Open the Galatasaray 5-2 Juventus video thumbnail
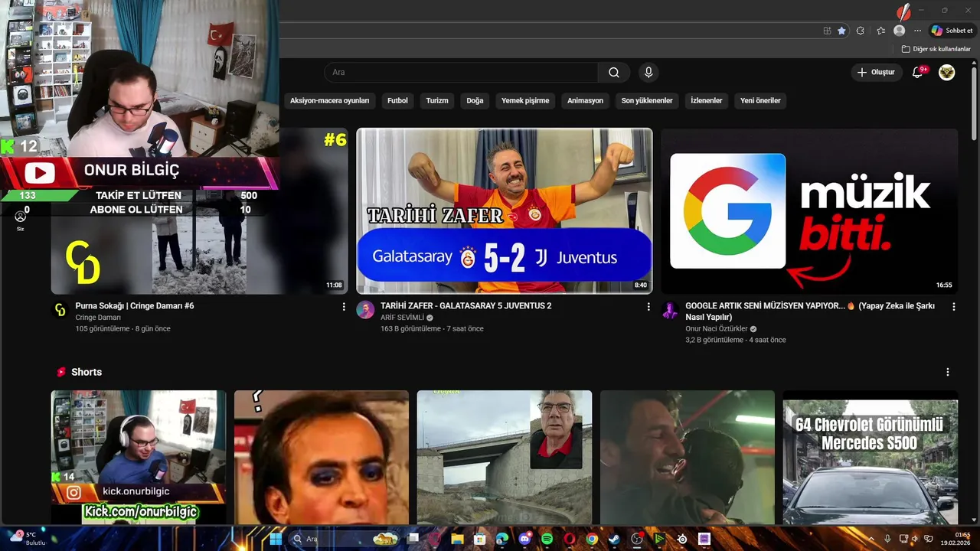Screen dimensions: 980x551 [505, 211]
